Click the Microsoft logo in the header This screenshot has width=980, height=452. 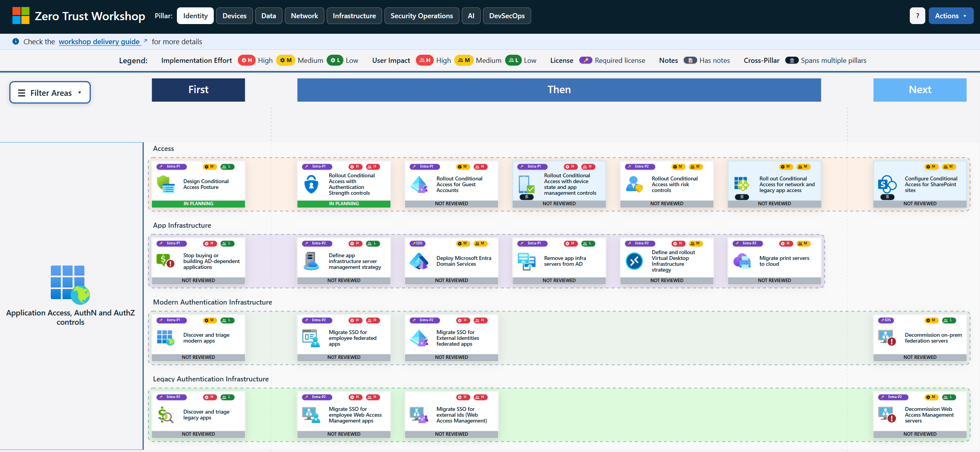(21, 16)
